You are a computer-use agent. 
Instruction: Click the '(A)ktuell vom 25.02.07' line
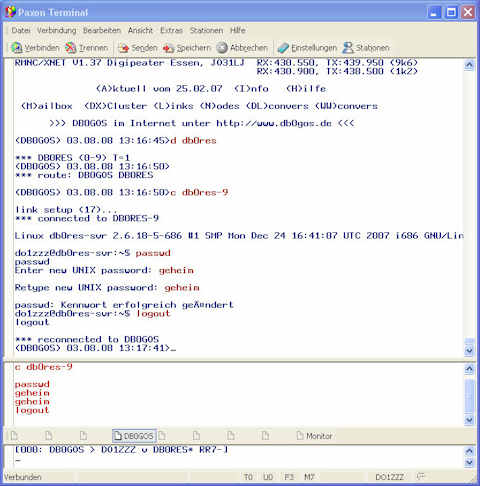[211, 89]
